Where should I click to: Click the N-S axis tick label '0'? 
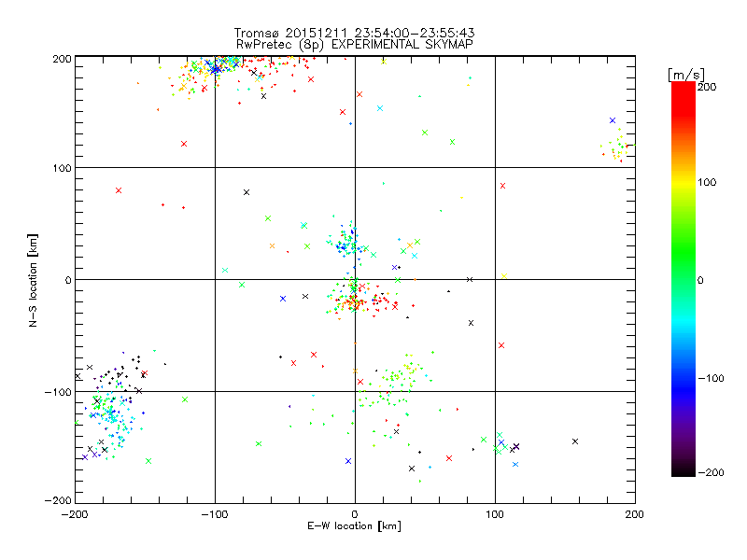click(68, 280)
